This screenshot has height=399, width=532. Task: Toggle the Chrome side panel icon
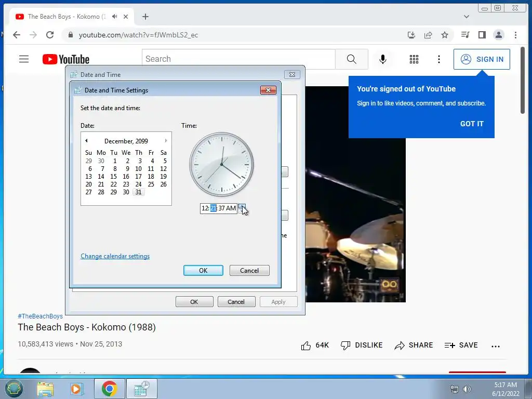pos(482,35)
